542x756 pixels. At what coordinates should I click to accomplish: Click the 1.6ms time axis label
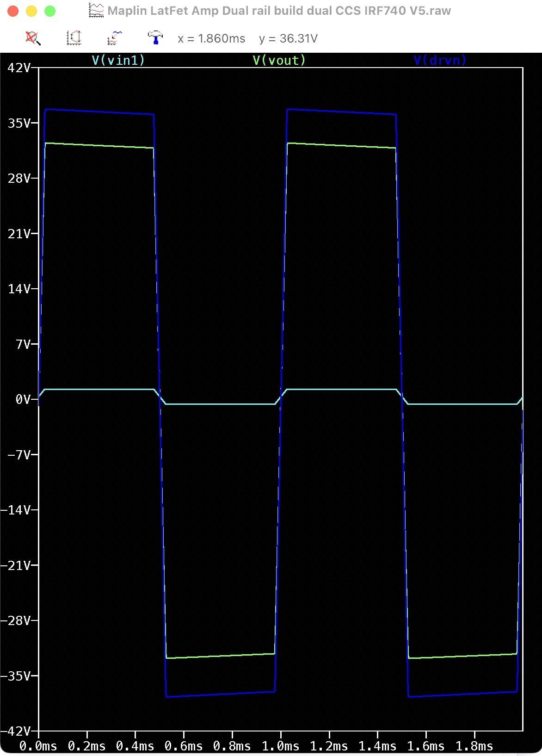point(426,746)
